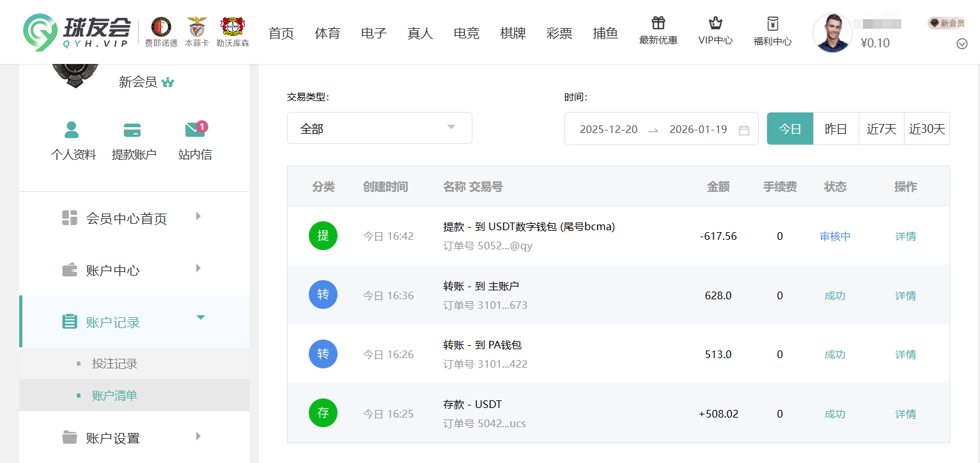Click the start date field 2025-12-20
980x463 pixels.
[x=609, y=129]
